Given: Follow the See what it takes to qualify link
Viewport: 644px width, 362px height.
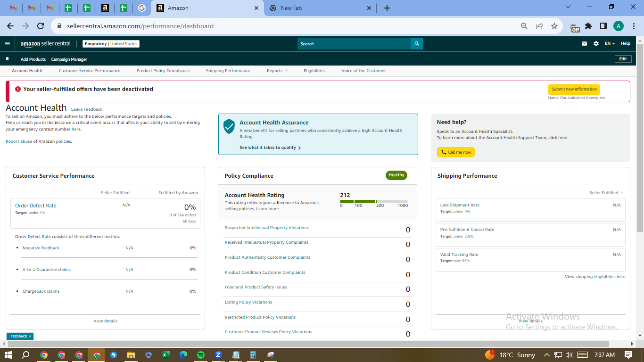Looking at the screenshot, I should [270, 148].
